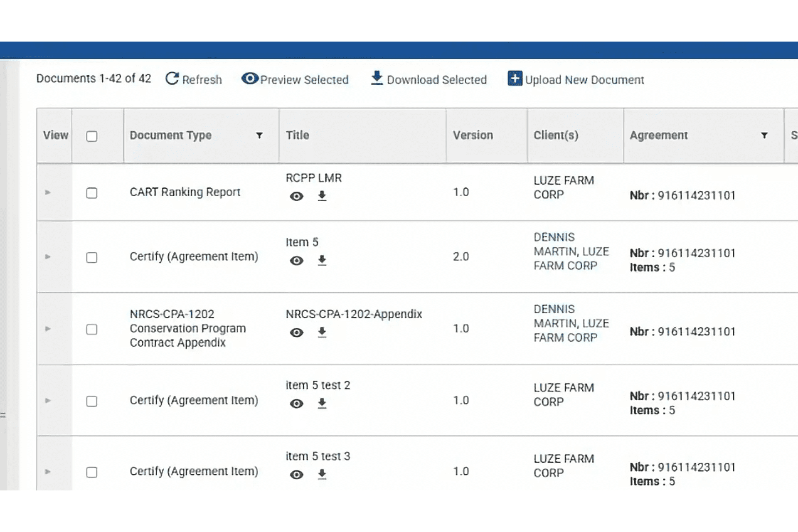Toggle the select-all checkbox in header
This screenshot has height=532, width=798.
(92, 136)
